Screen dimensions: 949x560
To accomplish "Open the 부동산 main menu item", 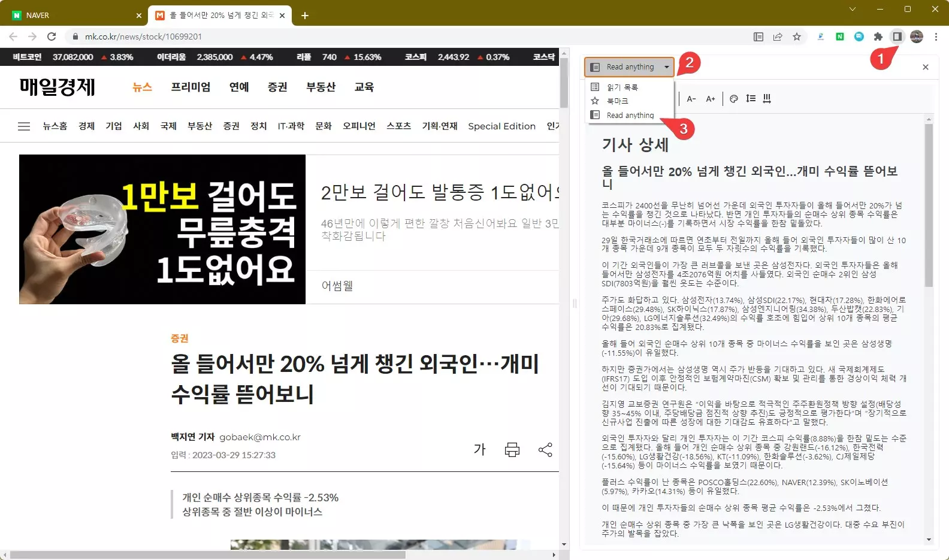I will [x=321, y=87].
